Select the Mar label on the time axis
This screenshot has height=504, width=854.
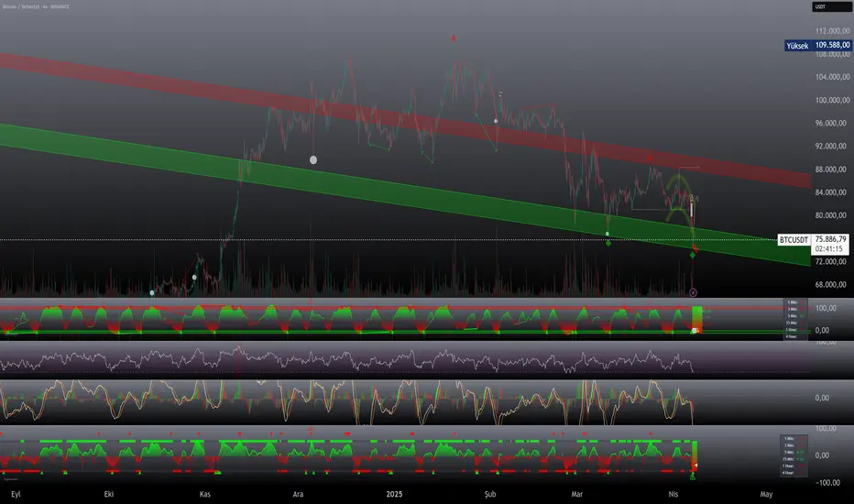pyautogui.click(x=576, y=494)
